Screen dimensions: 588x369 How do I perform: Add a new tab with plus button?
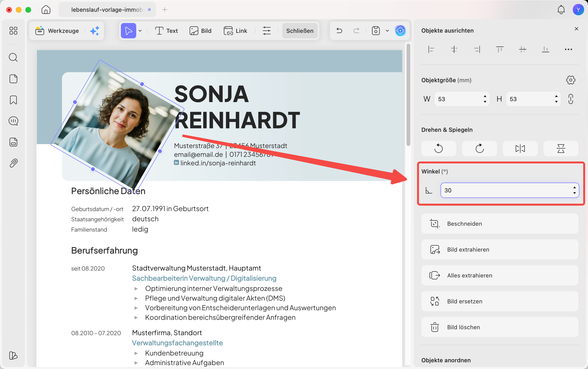(165, 10)
